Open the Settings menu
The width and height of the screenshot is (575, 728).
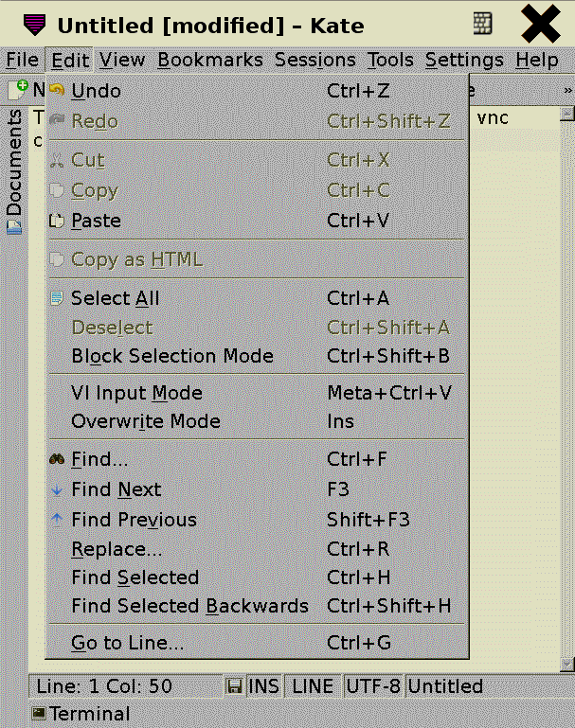[464, 60]
